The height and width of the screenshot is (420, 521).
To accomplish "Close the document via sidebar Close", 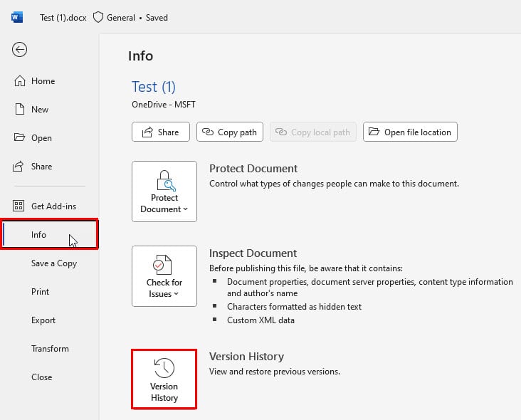I will point(41,377).
